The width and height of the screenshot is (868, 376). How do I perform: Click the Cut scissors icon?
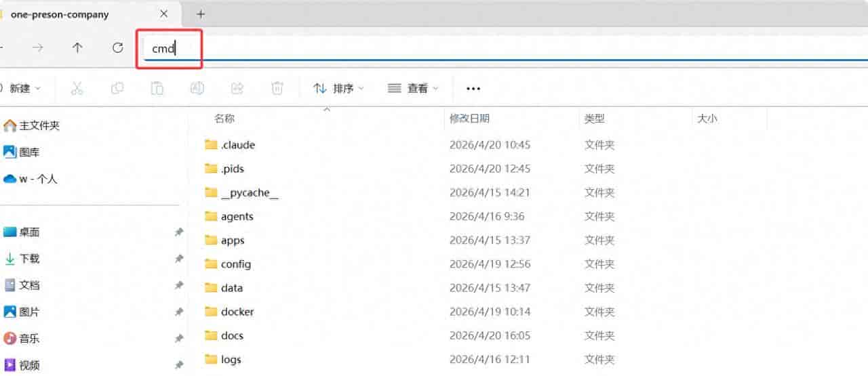[x=77, y=88]
